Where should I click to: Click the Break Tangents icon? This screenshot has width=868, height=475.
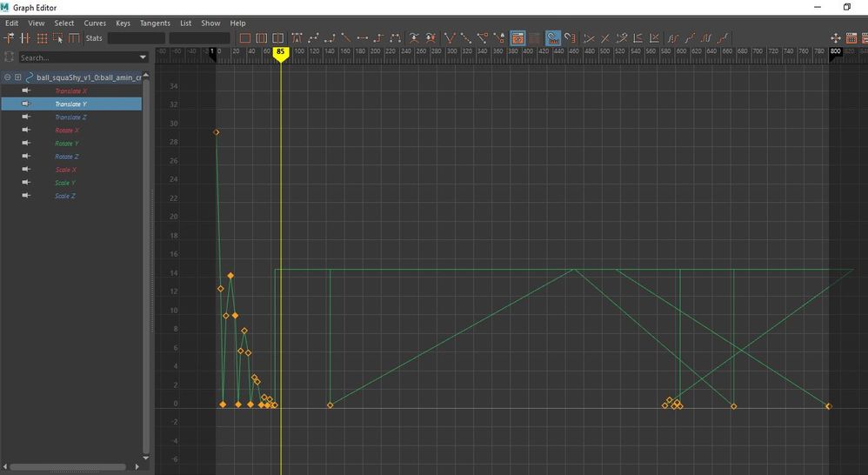point(450,38)
